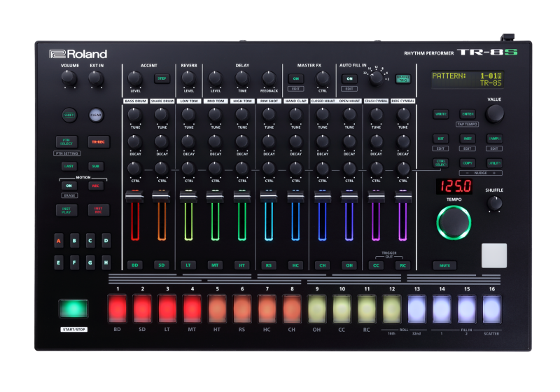Screen dimensions: 560x392
Task: Tap step pad 1
Action: [x=117, y=309]
